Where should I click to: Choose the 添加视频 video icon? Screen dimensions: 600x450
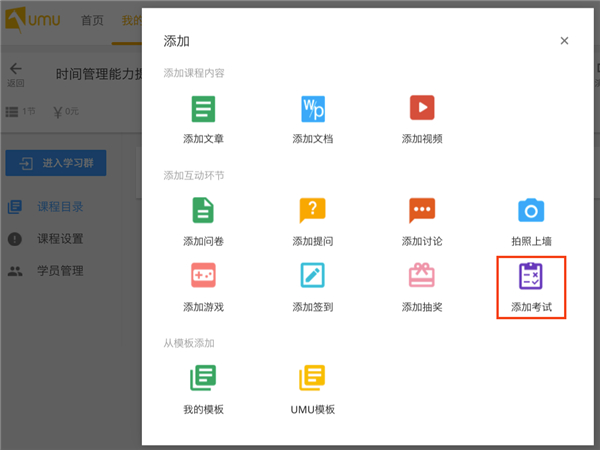(422, 108)
